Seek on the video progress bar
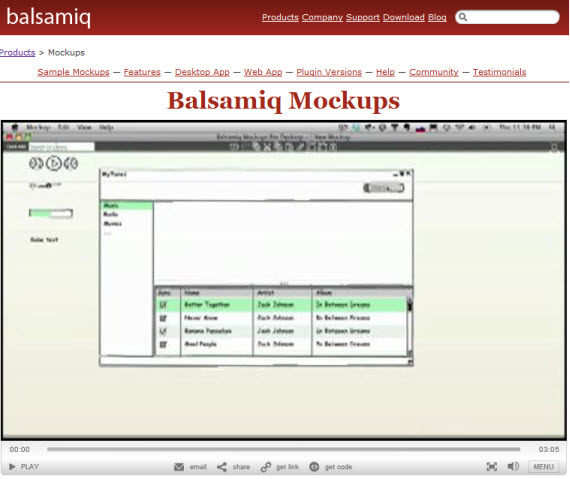The width and height of the screenshot is (570, 479). click(284, 449)
